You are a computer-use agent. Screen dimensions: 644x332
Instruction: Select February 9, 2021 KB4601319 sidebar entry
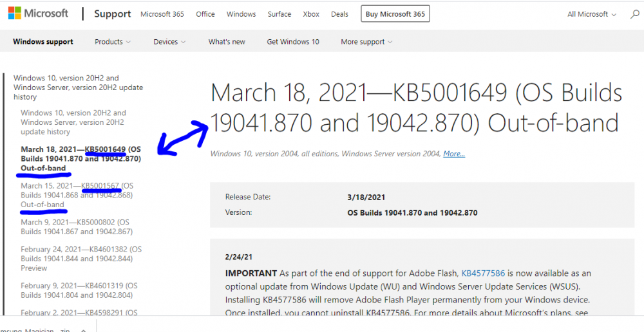tap(79, 291)
